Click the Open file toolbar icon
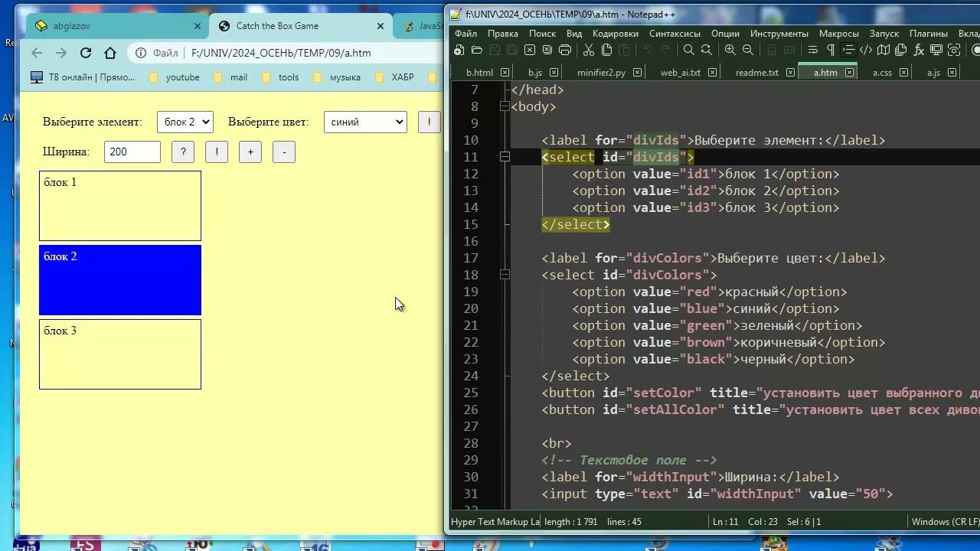This screenshot has width=980, height=551. click(477, 50)
